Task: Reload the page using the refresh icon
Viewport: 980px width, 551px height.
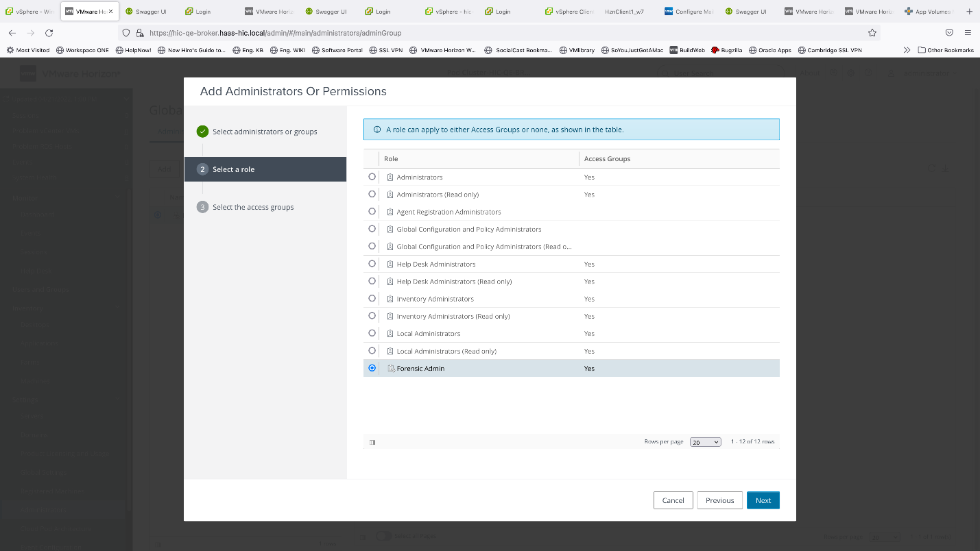Action: pyautogui.click(x=48, y=32)
